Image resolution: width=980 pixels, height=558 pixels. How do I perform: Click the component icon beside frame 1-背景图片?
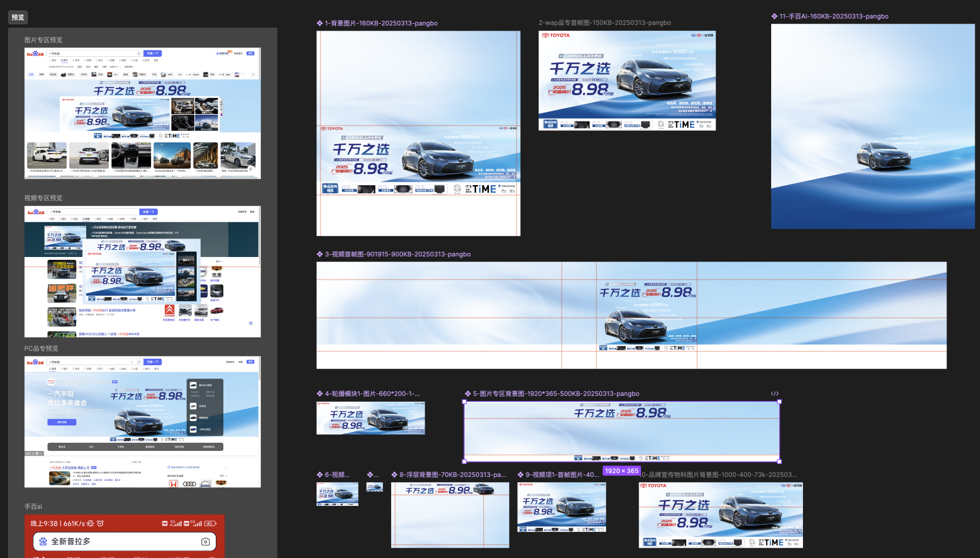pos(319,23)
